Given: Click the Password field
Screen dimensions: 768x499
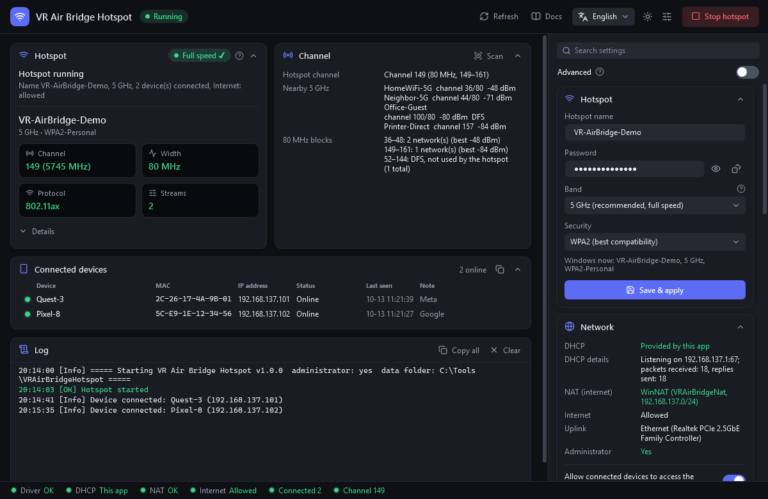Looking at the screenshot, I should point(634,169).
